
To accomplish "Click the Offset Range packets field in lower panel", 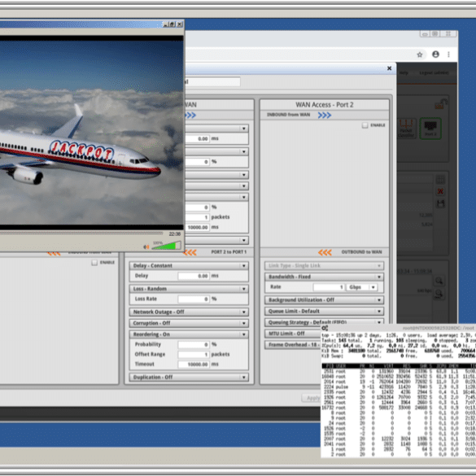I will [194, 354].
